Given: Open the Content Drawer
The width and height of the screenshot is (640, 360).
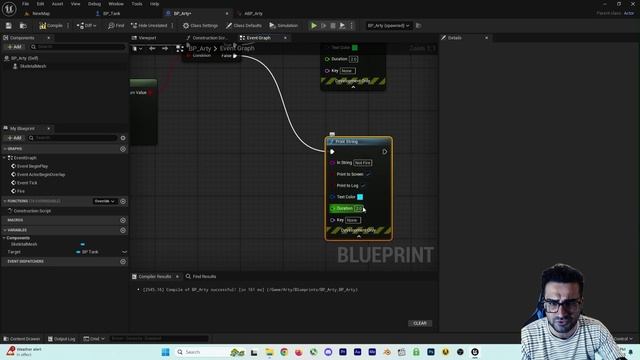Looking at the screenshot, I should pos(22,339).
